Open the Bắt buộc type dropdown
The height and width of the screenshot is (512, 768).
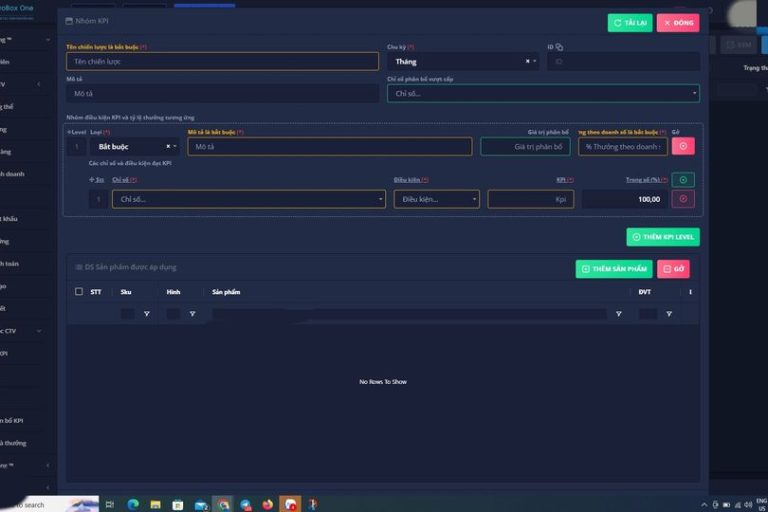pos(176,146)
